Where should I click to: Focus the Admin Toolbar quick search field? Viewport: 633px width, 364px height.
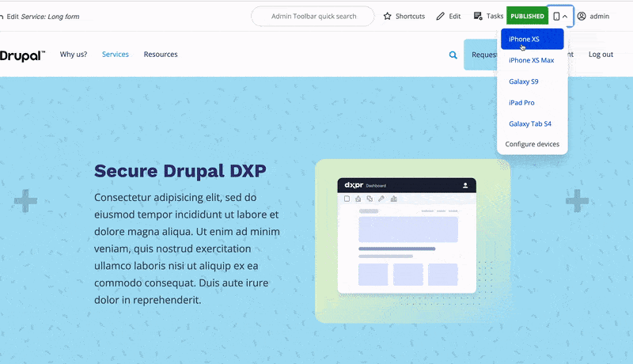coord(313,16)
